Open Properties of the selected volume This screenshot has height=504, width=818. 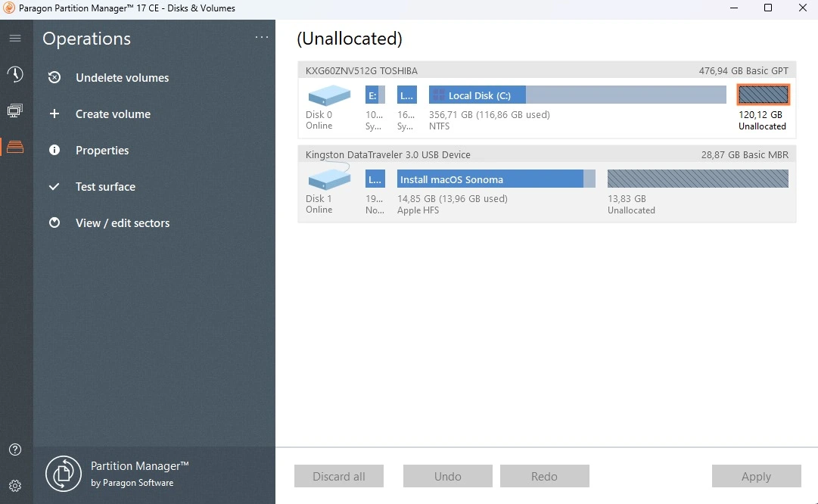pos(102,151)
